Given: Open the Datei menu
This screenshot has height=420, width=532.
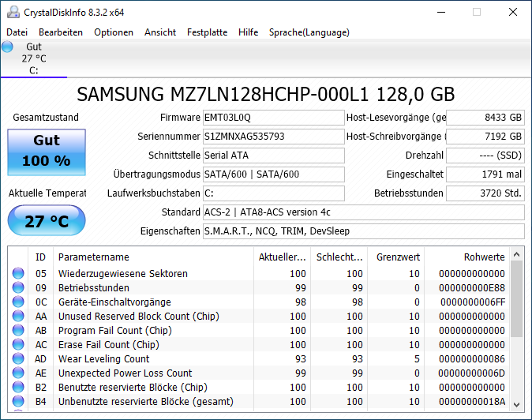Looking at the screenshot, I should point(17,32).
